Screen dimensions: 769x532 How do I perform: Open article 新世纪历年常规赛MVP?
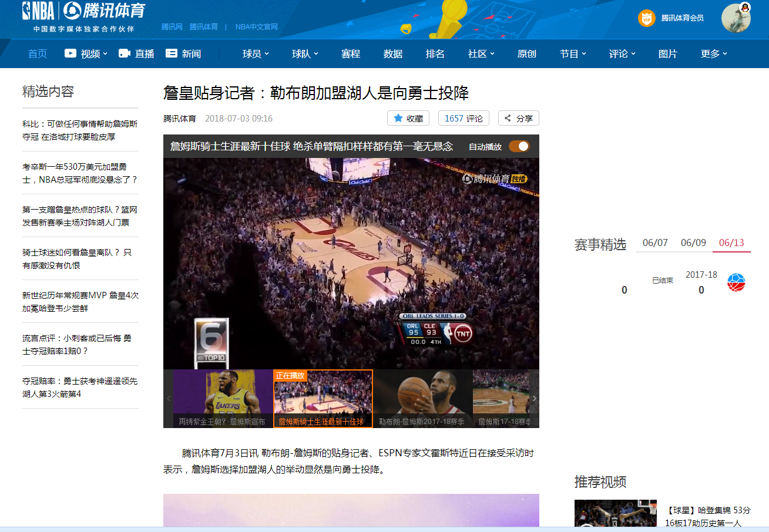tap(80, 302)
